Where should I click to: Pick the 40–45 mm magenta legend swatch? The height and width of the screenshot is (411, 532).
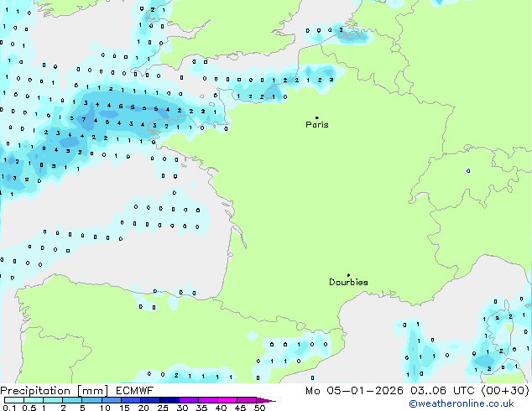(227, 400)
